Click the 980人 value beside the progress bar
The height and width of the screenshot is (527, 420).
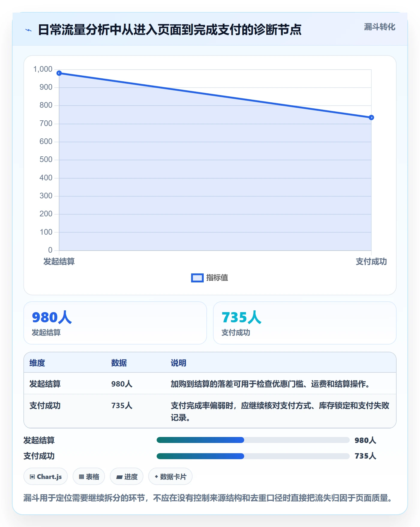(365, 440)
